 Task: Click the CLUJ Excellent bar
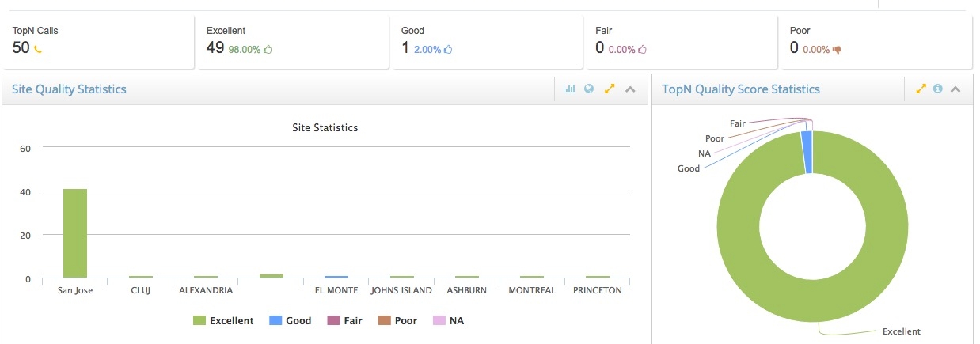(140, 277)
